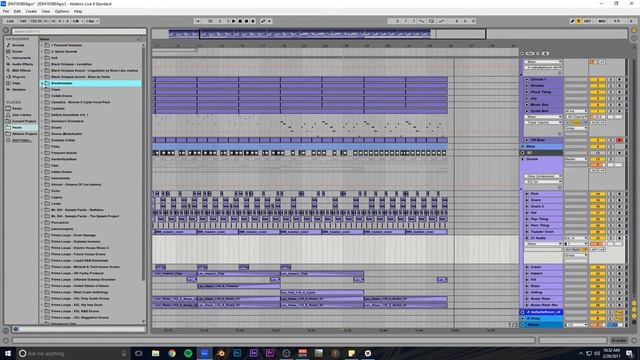Open Current Project in Places
Viewport: 640px width, 360px height.
click(23, 121)
